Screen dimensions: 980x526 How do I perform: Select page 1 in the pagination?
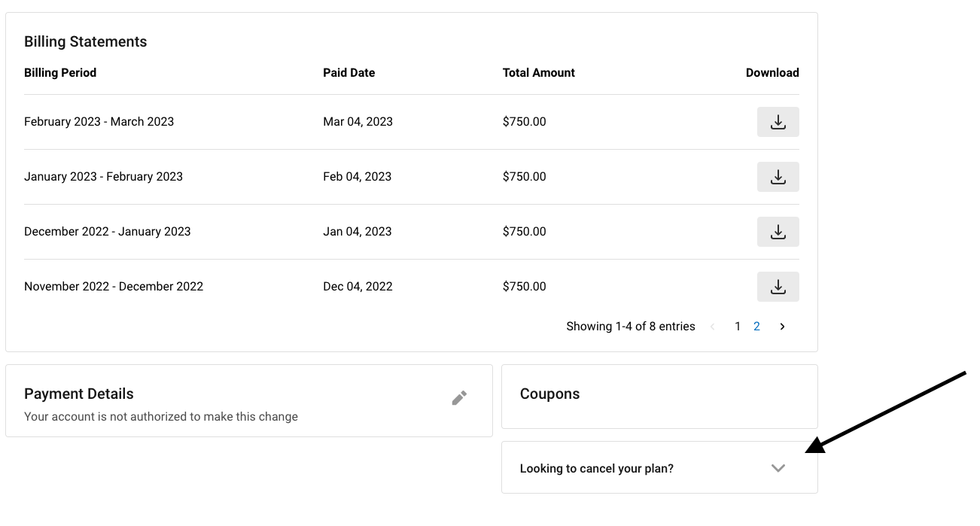click(x=738, y=327)
